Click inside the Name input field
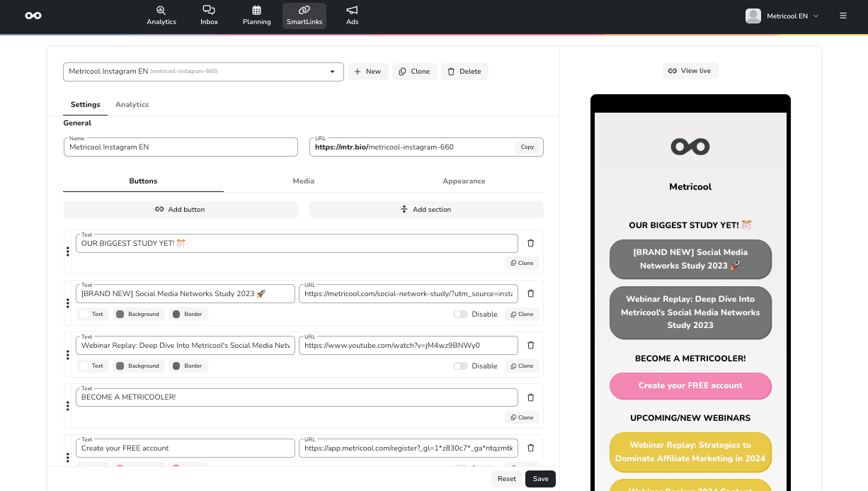Image resolution: width=868 pixels, height=491 pixels. coord(180,147)
